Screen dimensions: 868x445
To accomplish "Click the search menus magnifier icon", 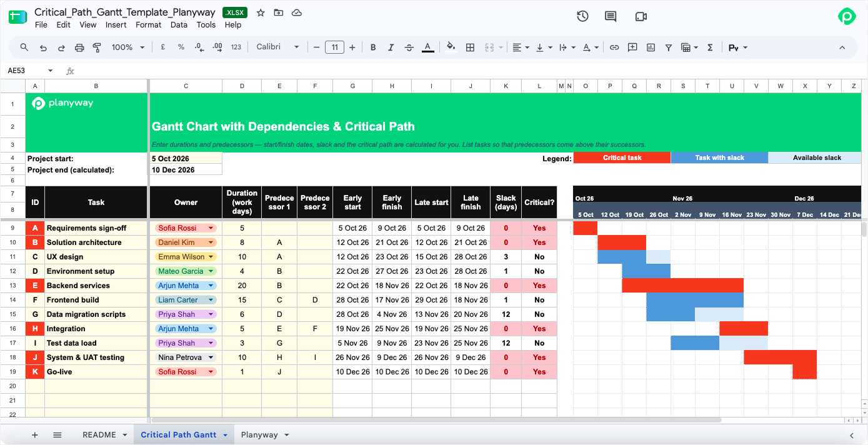I will click(x=24, y=47).
